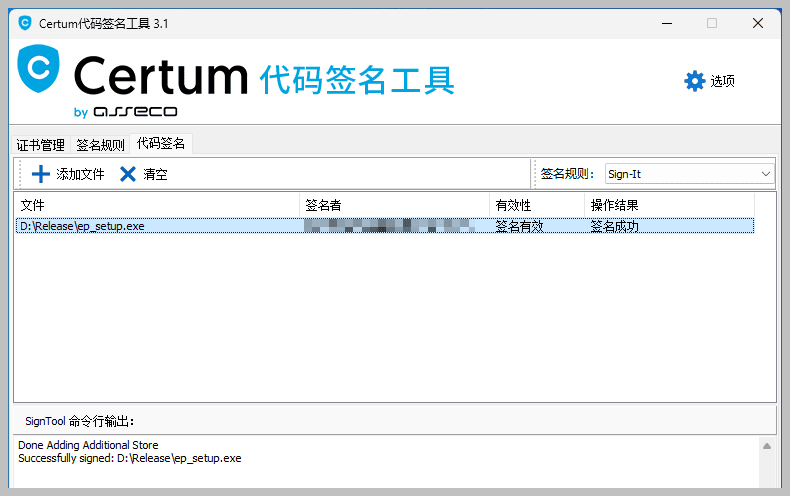
Task: Click the blue X clear icon
Action: point(128,174)
